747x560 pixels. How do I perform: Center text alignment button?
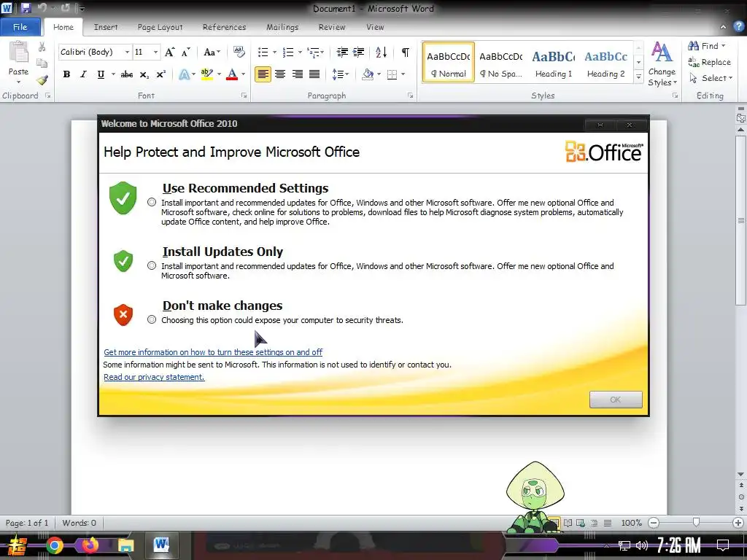coord(280,74)
